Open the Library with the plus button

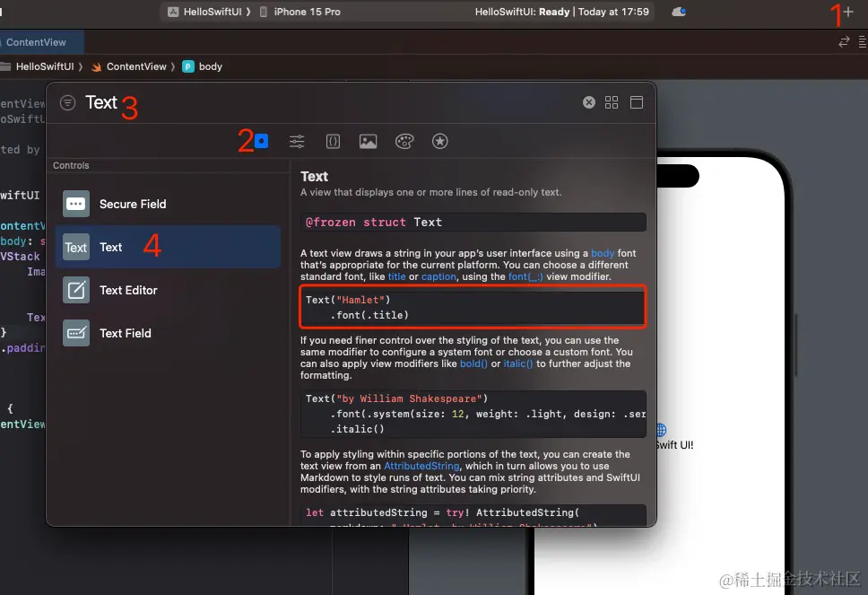coord(848,12)
